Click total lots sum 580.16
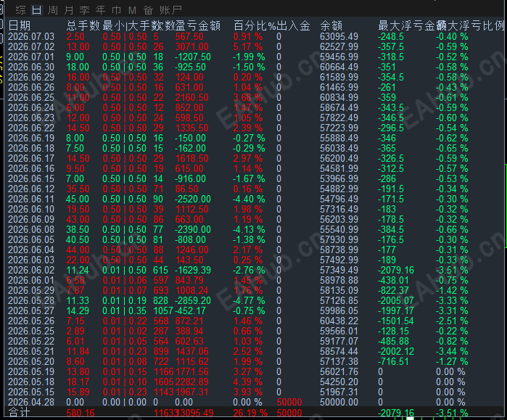Screen dimensions: 507x420 coord(81,413)
